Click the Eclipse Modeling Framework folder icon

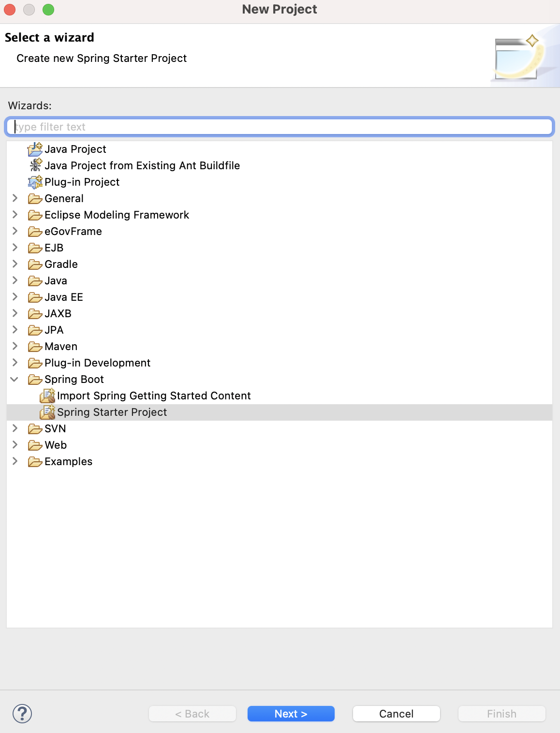tap(35, 215)
